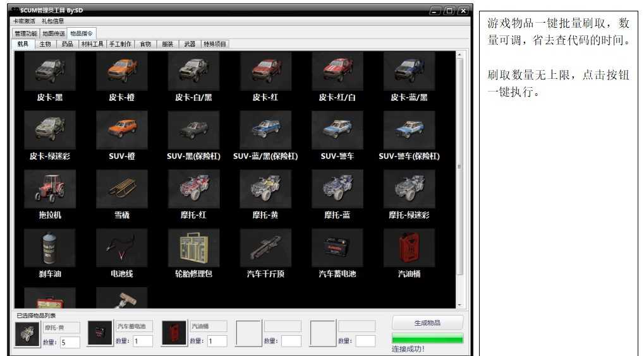Switch to the 武器 weapons tab

pos(190,44)
